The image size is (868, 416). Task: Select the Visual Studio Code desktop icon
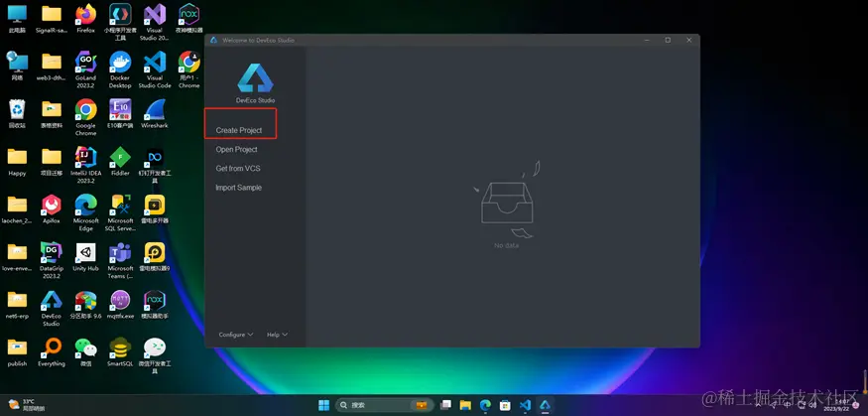(x=155, y=69)
